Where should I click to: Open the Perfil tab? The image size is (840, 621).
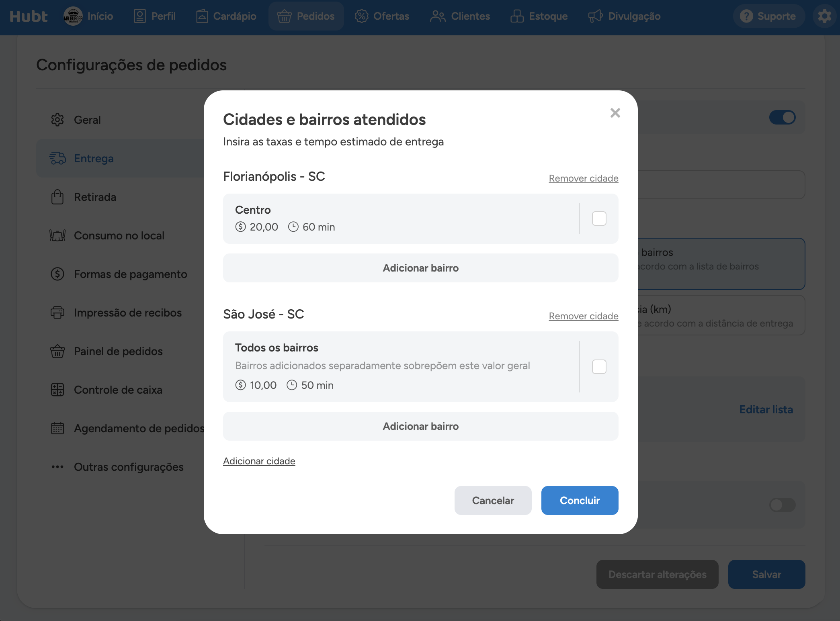155,16
